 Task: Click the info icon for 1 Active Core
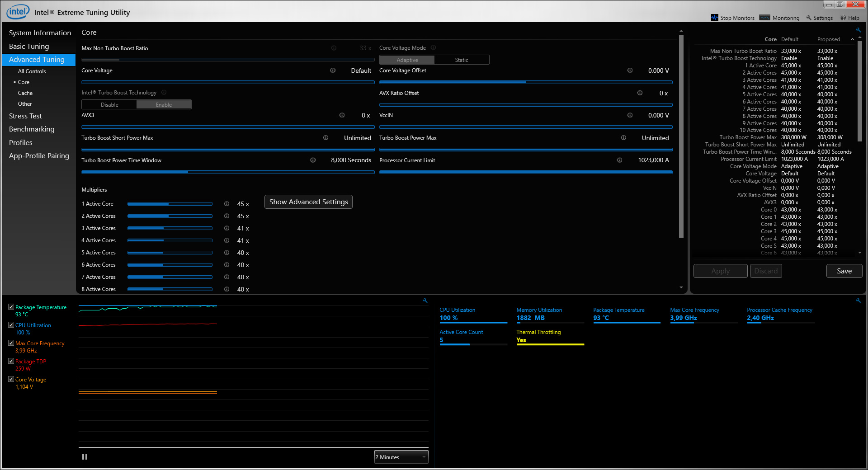[x=226, y=204]
